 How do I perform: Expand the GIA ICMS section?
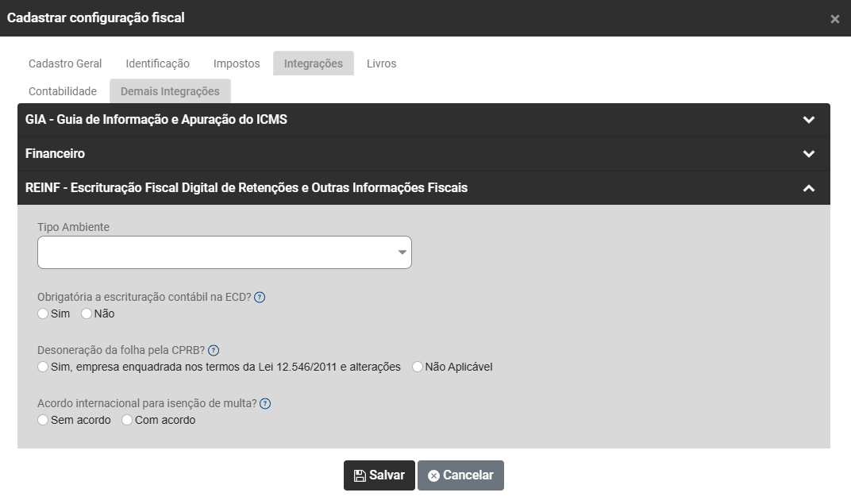point(808,121)
